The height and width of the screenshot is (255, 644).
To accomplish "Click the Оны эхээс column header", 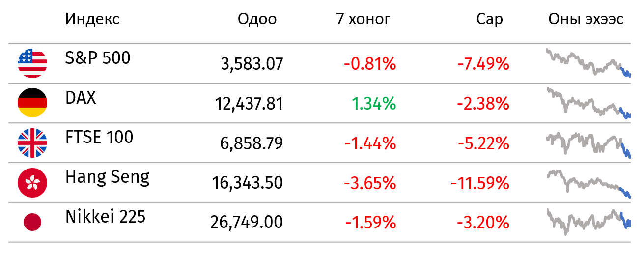I will click(586, 19).
